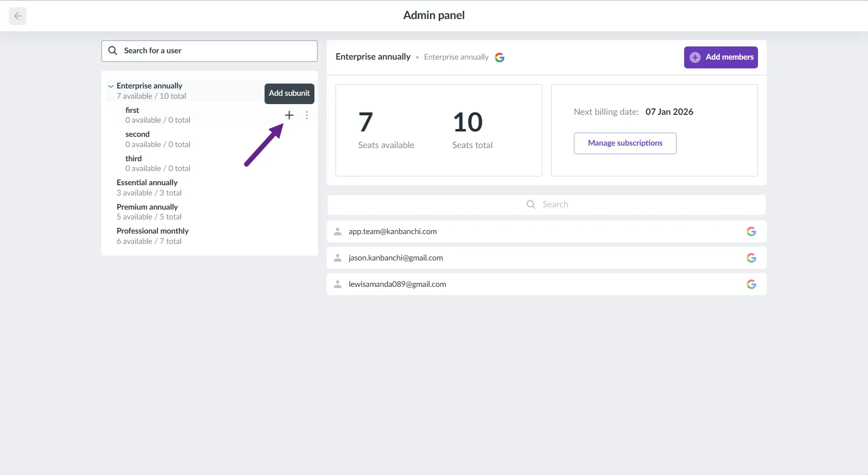The width and height of the screenshot is (868, 475).
Task: Click the Add members button
Action: tap(720, 57)
